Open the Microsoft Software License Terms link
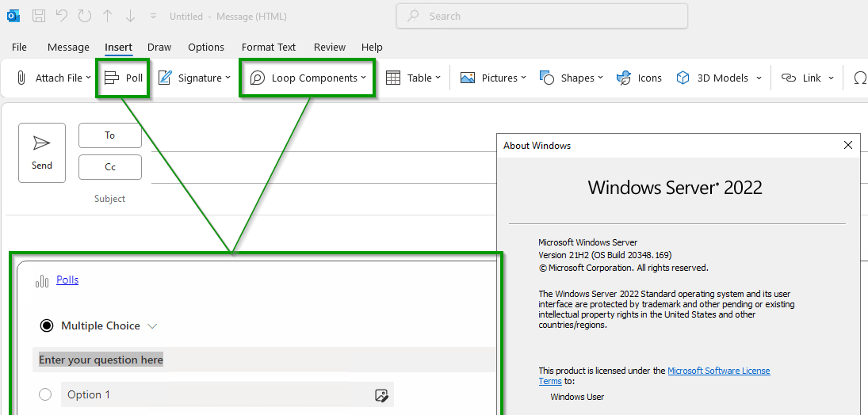 (654, 375)
